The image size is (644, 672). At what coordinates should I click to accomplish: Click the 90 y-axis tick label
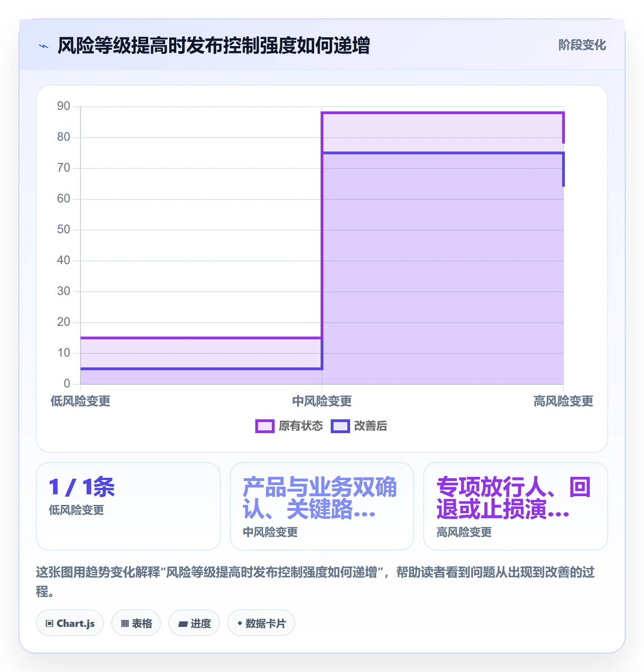click(x=63, y=106)
